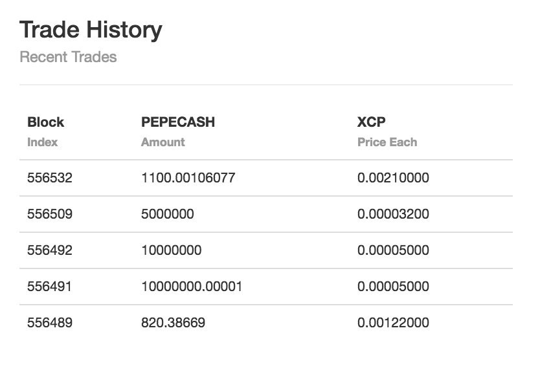
Task: Click price 0.00210000
Action: pyautogui.click(x=393, y=178)
